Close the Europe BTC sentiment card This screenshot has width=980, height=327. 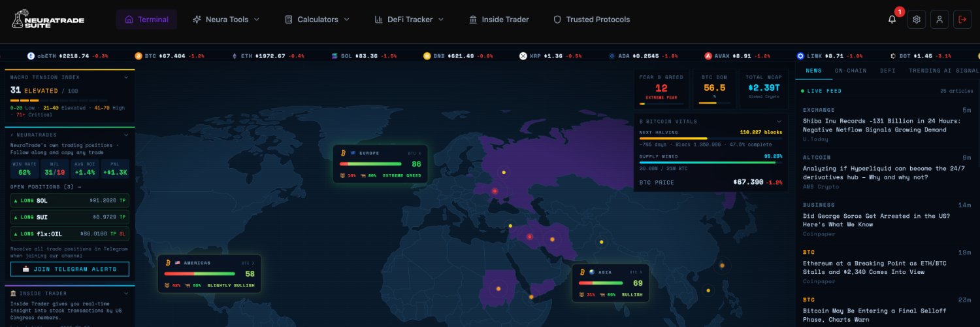pyautogui.click(x=419, y=153)
